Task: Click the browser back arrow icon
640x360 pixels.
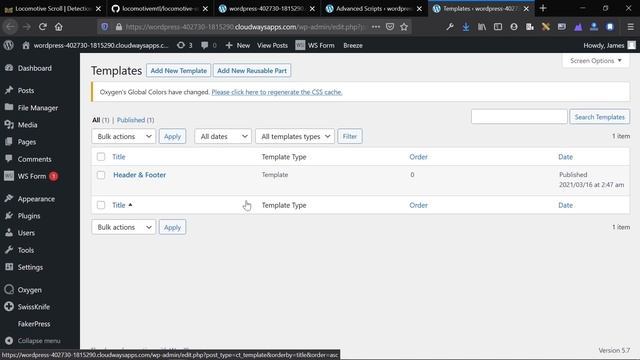Action: point(10,27)
